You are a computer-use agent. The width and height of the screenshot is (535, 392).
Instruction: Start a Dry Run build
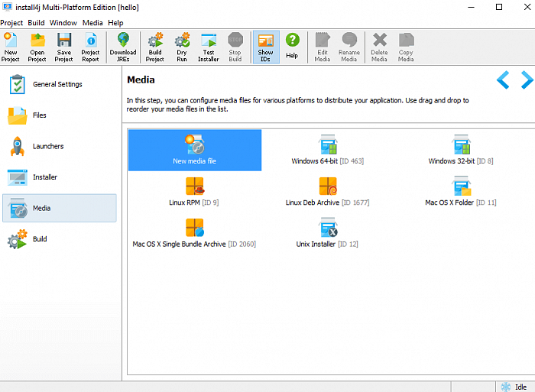point(182,47)
